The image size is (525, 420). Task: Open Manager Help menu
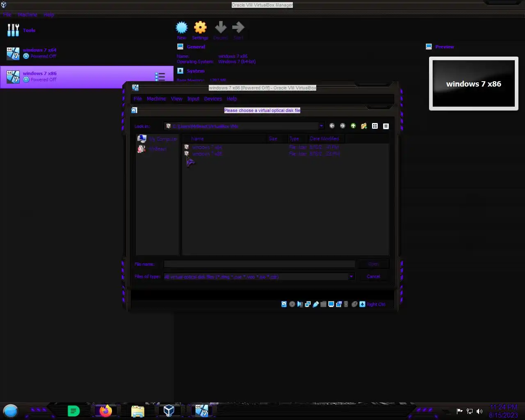pyautogui.click(x=49, y=14)
